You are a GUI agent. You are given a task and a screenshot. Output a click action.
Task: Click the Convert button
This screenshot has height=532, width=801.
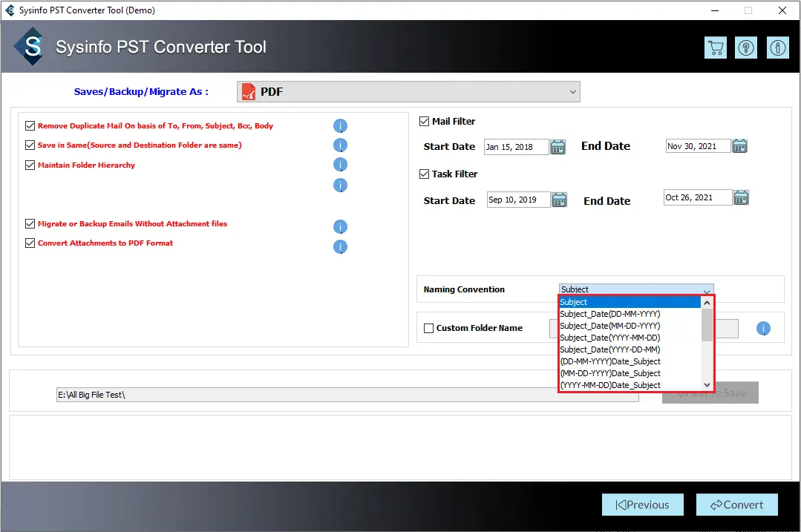(x=736, y=505)
